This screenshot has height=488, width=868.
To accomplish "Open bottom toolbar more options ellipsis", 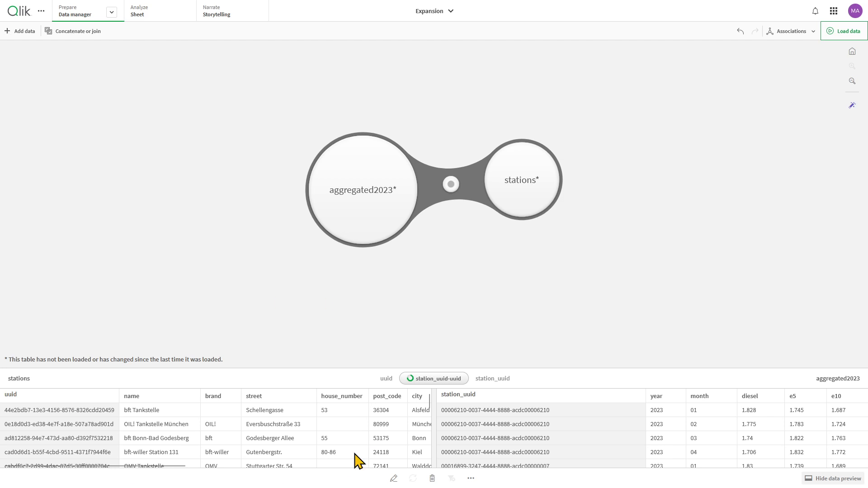I will tap(471, 478).
